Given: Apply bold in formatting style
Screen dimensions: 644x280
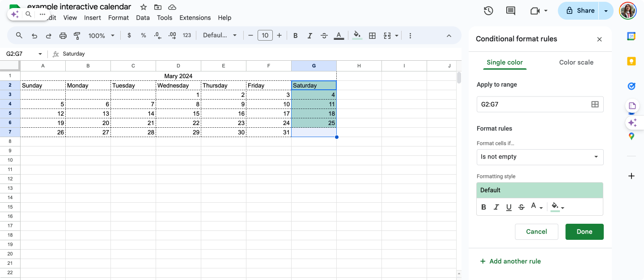Looking at the screenshot, I should click(483, 207).
